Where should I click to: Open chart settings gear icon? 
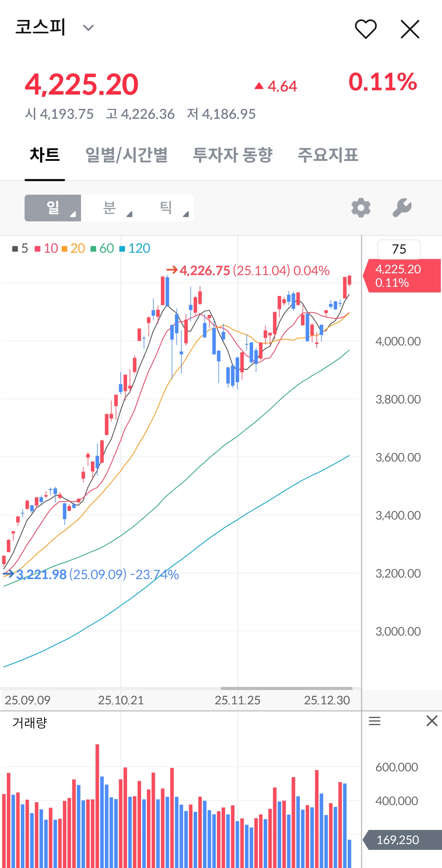[361, 208]
